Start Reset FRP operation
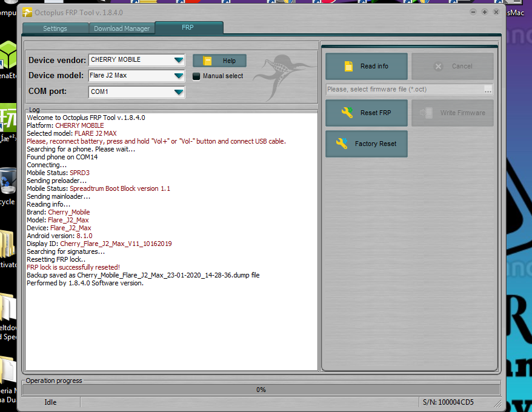This screenshot has width=532, height=412. point(367,113)
